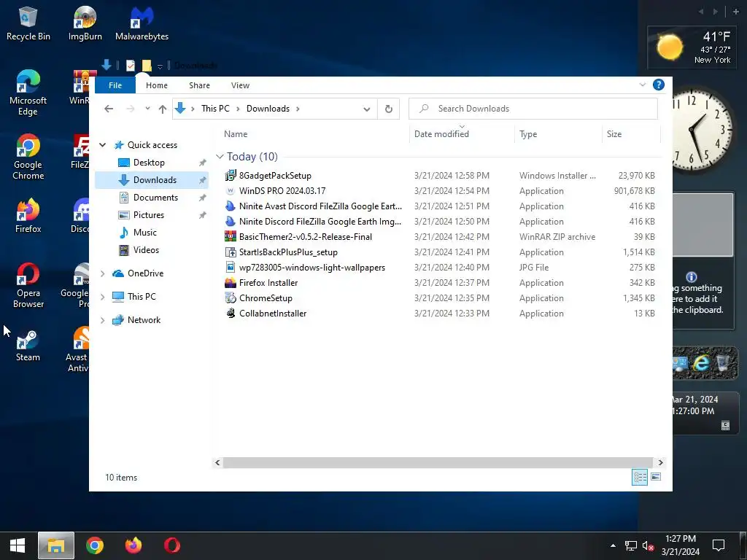This screenshot has width=747, height=560.
Task: Select the 8GadgetPackSetup file icon
Action: pos(231,175)
